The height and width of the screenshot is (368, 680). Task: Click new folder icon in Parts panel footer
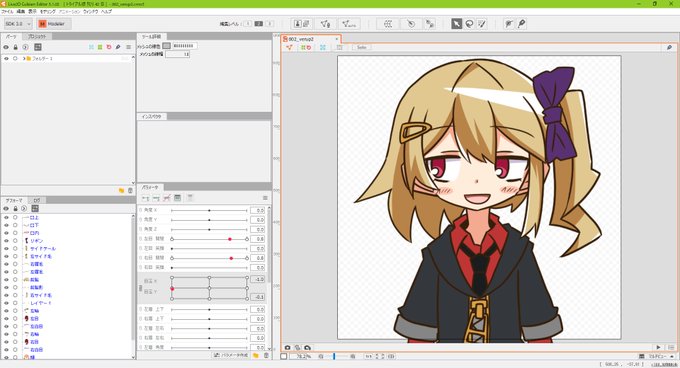(121, 190)
